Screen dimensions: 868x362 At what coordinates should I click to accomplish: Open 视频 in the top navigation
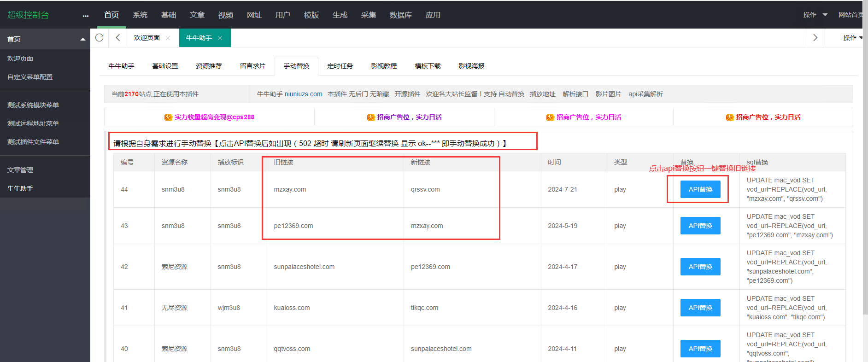(x=226, y=15)
